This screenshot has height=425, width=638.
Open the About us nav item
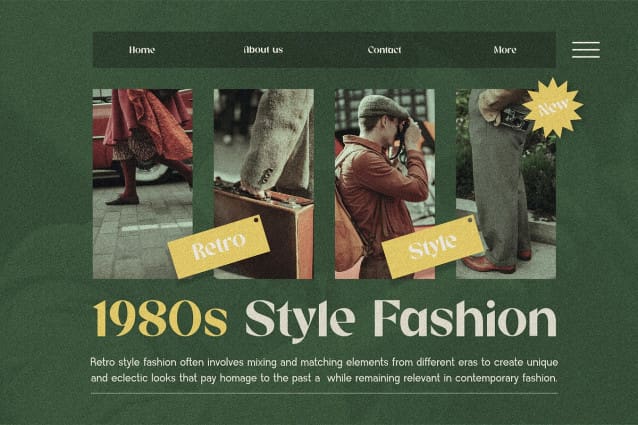pyautogui.click(x=263, y=50)
